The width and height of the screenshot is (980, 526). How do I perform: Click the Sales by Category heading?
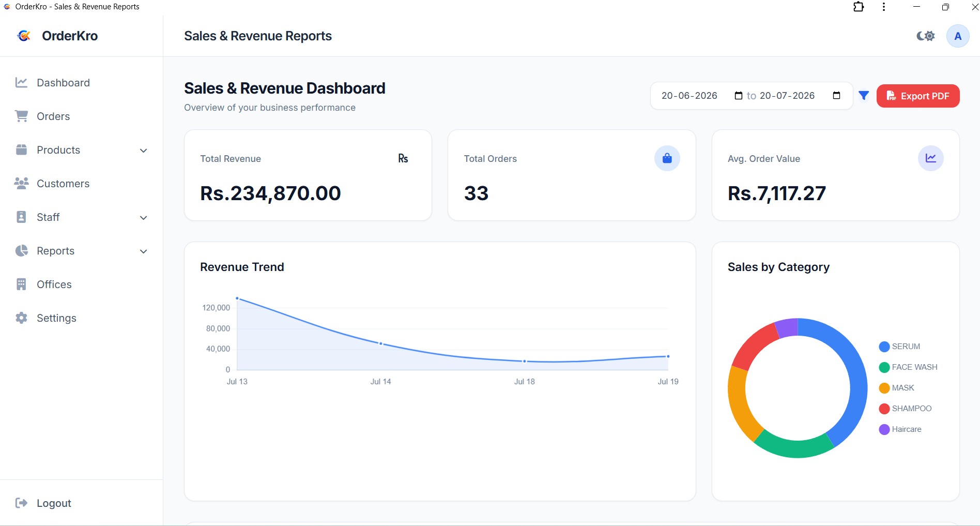click(778, 267)
